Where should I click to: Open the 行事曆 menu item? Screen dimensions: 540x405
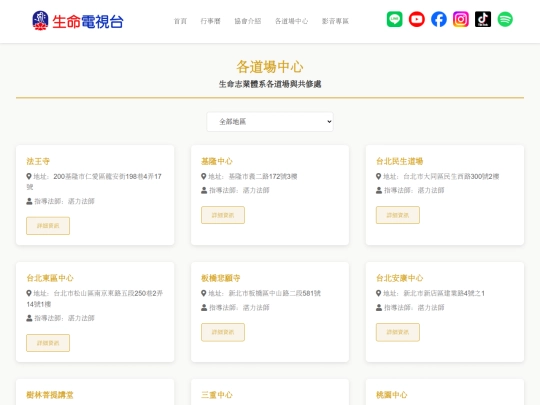210,21
